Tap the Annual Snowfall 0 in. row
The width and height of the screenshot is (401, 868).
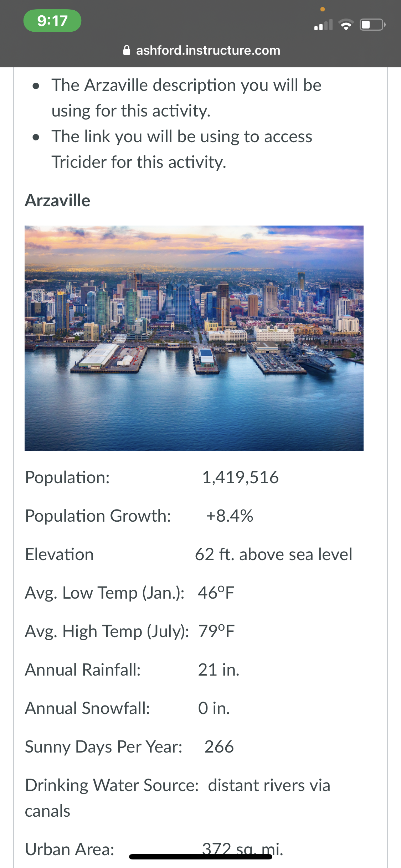tap(127, 708)
